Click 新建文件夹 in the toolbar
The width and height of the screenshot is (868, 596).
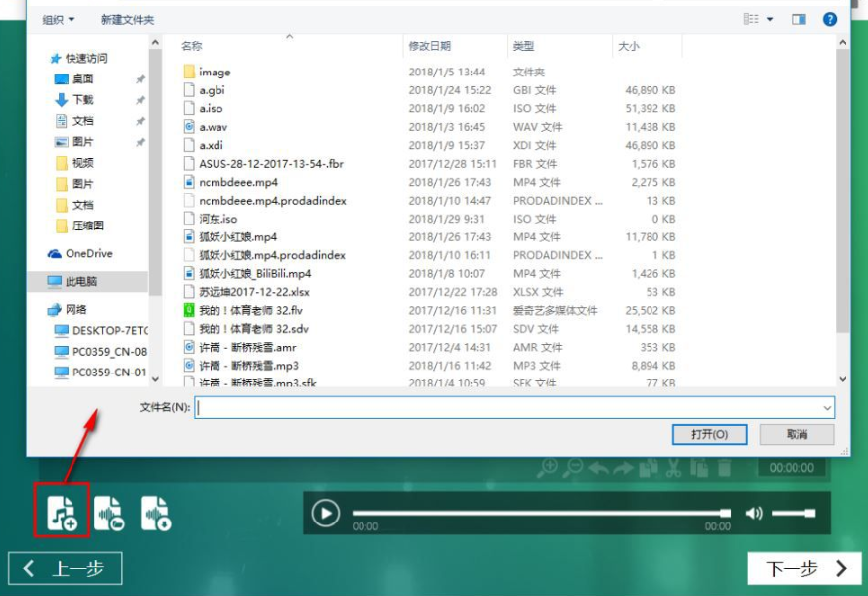click(x=127, y=19)
